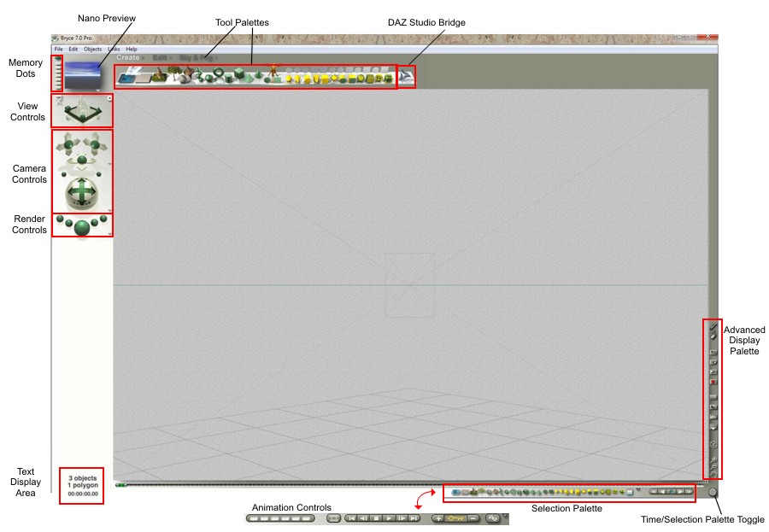Open the Help menu
This screenshot has width=769, height=532.
[x=132, y=50]
